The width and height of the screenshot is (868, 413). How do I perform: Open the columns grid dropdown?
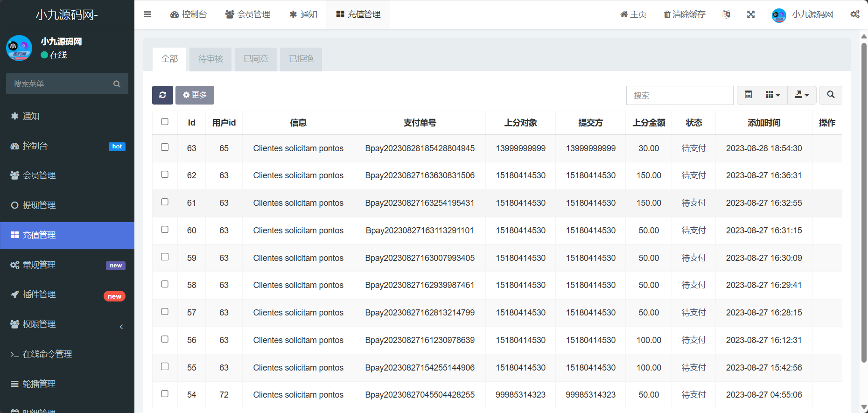click(x=773, y=95)
